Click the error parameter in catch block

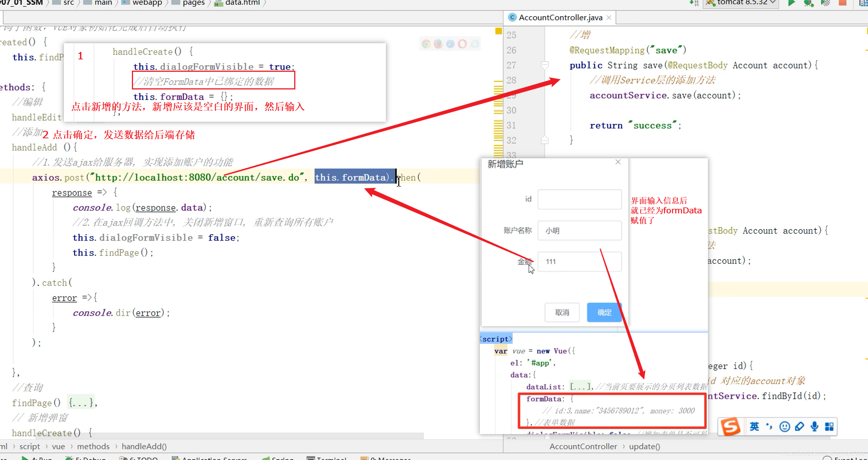(64, 298)
